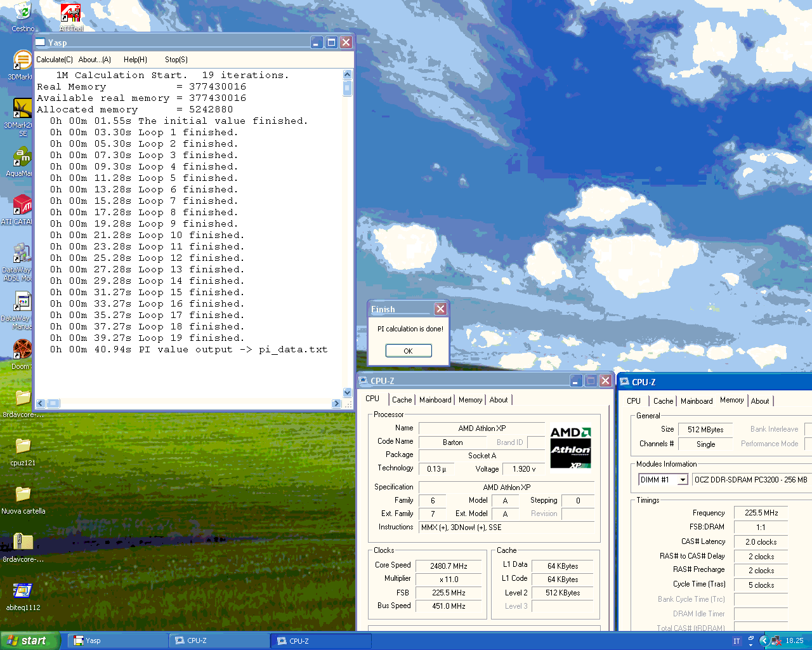Launch the ATITool desktop shortcut
Viewport: 812px width, 650px height.
click(x=70, y=17)
